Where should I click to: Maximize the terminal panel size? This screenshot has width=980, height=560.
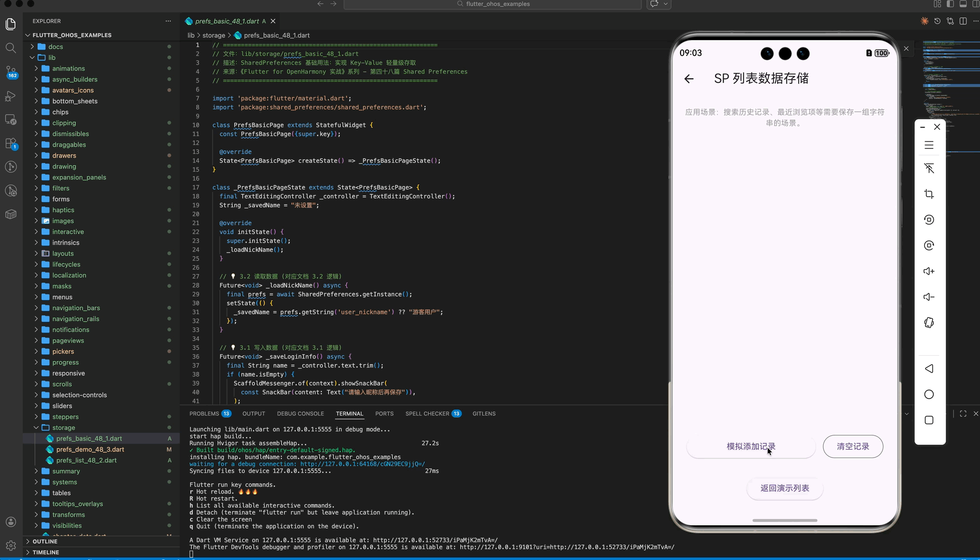(963, 414)
